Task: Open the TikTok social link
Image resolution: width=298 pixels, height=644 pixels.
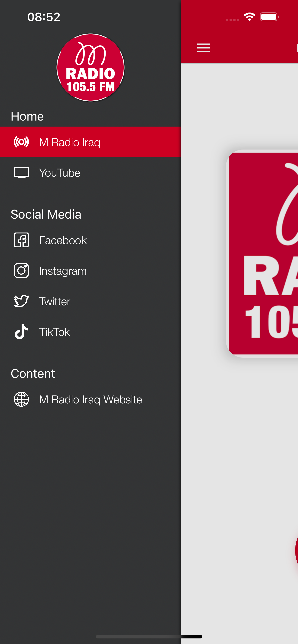Action: click(x=90, y=332)
